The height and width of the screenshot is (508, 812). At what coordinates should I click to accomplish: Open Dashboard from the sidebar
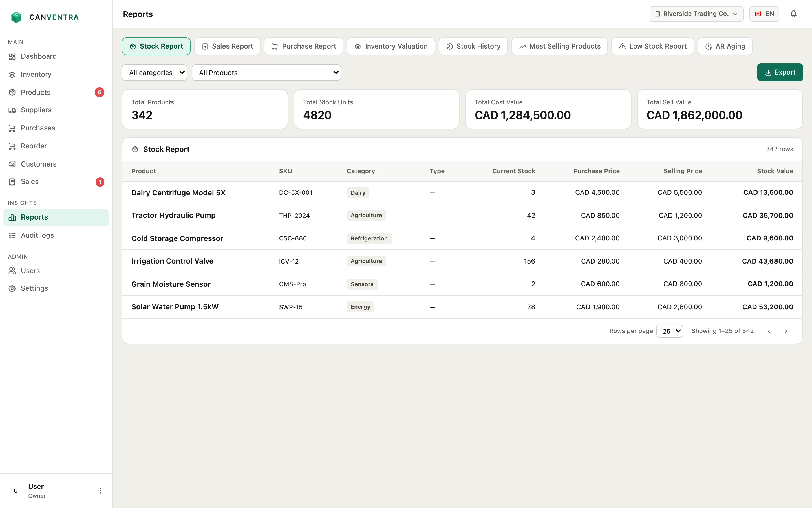[x=56, y=56]
